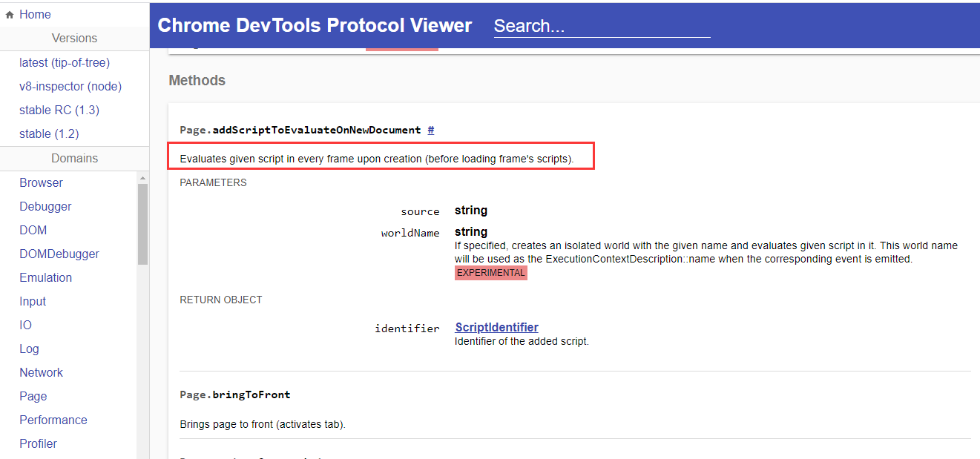Image resolution: width=980 pixels, height=459 pixels.
Task: Open the ScriptIdentifier type link
Action: coord(496,328)
